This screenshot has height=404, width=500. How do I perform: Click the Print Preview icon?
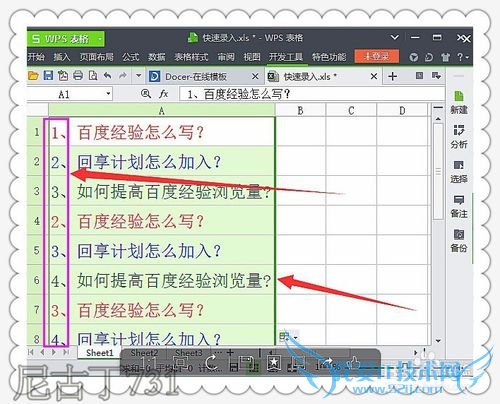click(93, 76)
